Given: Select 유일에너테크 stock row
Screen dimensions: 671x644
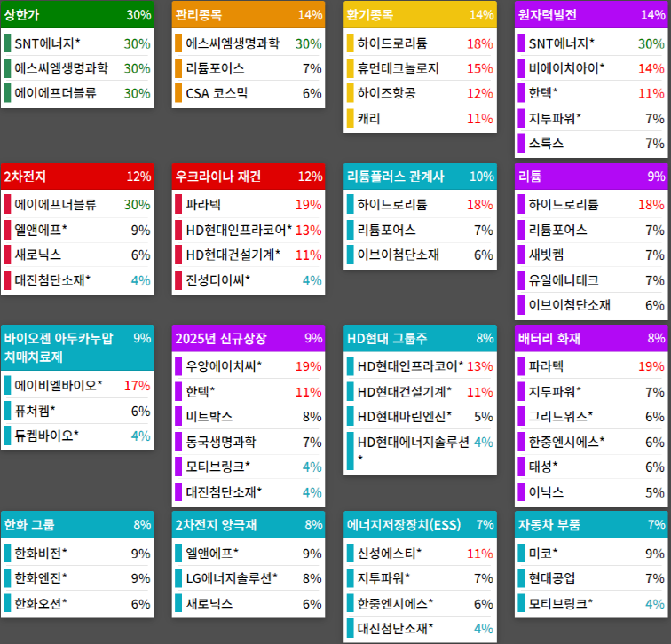Looking at the screenshot, I should (x=591, y=280).
